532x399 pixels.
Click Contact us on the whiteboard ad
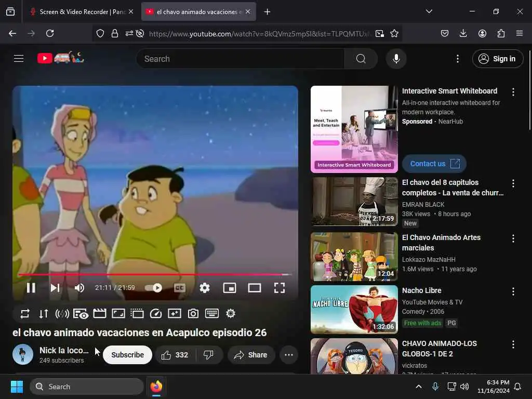click(434, 164)
